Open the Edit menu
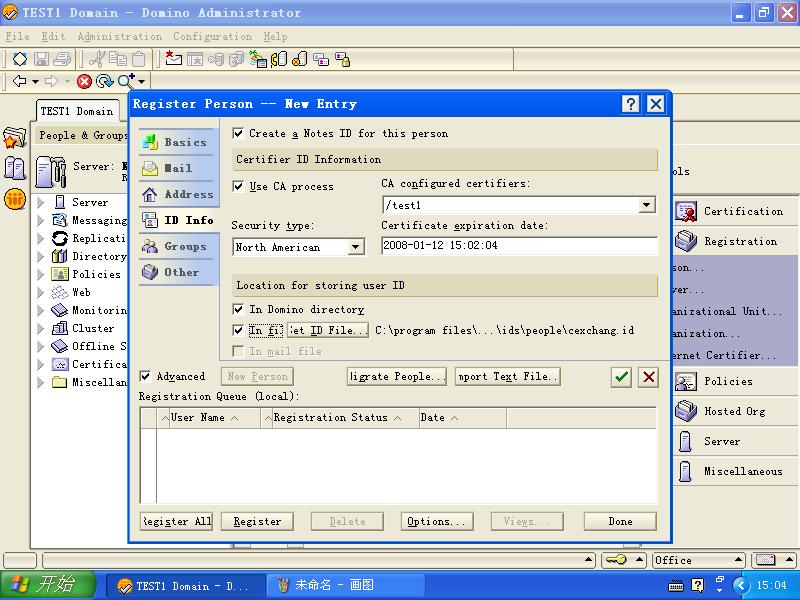 click(x=53, y=37)
